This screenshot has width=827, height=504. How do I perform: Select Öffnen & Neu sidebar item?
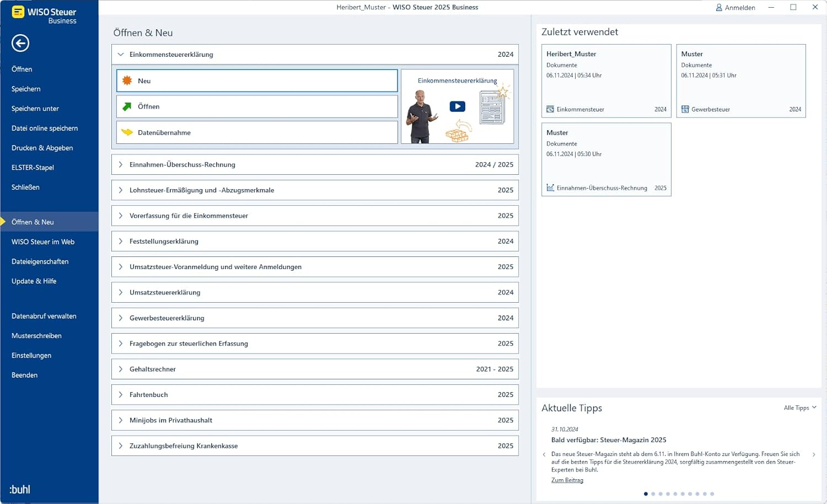(x=49, y=222)
